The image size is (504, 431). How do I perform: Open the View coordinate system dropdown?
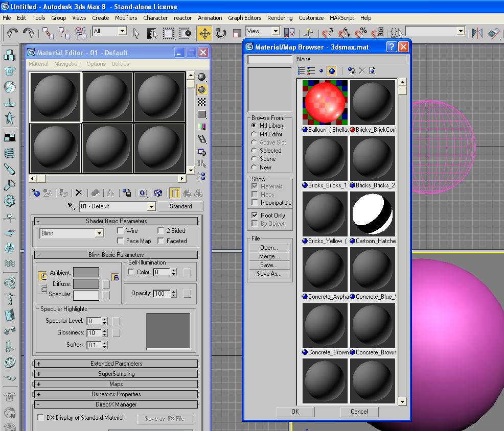(x=276, y=31)
